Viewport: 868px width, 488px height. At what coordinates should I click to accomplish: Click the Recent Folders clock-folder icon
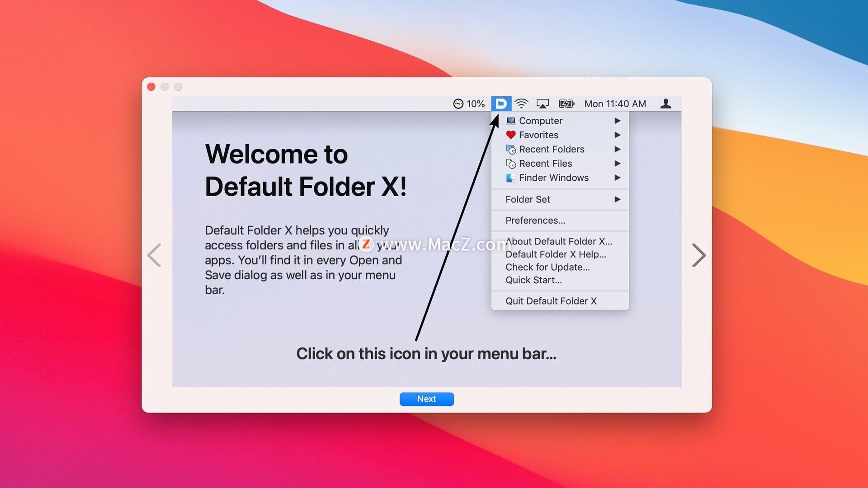tap(511, 149)
